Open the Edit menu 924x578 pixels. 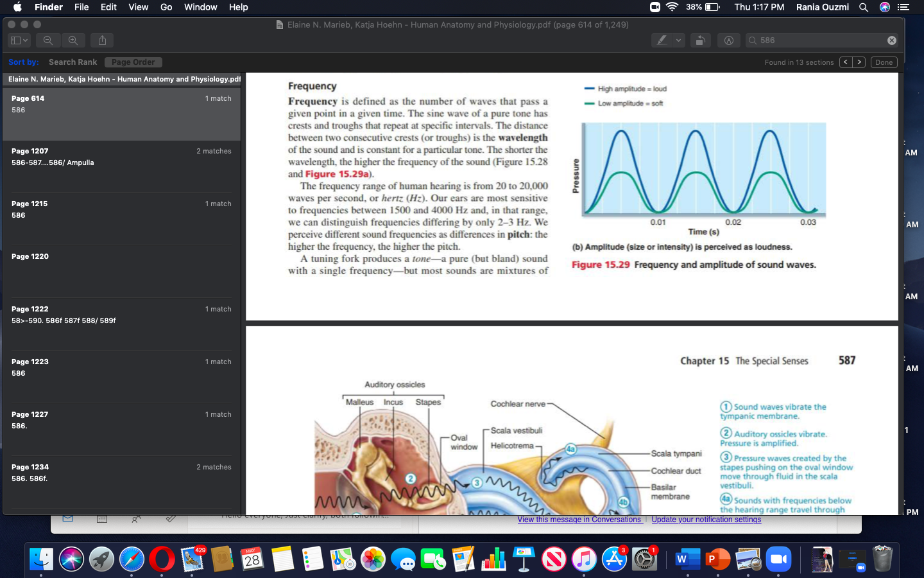[108, 7]
